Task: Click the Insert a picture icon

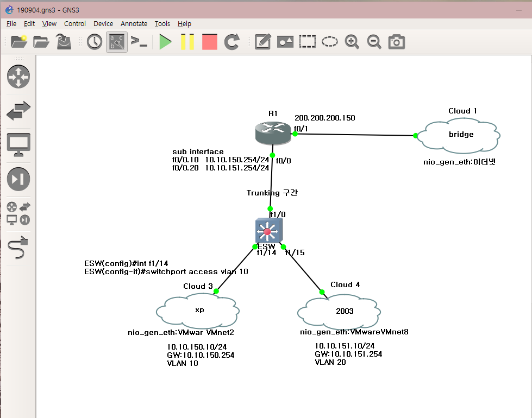Action: pyautogui.click(x=285, y=42)
